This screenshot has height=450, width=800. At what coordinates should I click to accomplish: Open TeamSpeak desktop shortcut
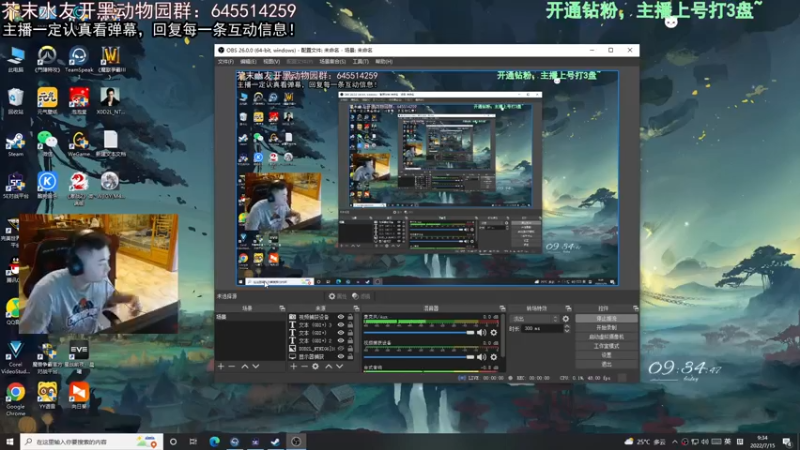(79, 59)
